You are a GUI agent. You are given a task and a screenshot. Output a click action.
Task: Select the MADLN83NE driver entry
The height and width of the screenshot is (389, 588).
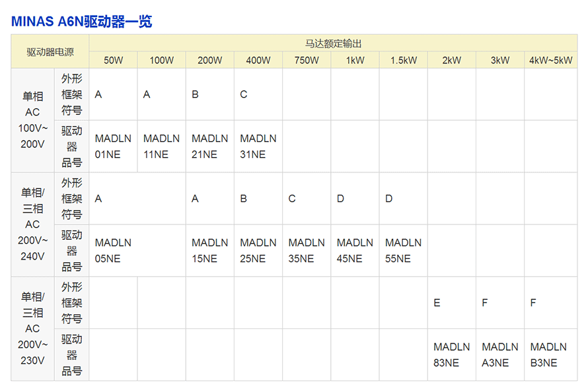451,355
